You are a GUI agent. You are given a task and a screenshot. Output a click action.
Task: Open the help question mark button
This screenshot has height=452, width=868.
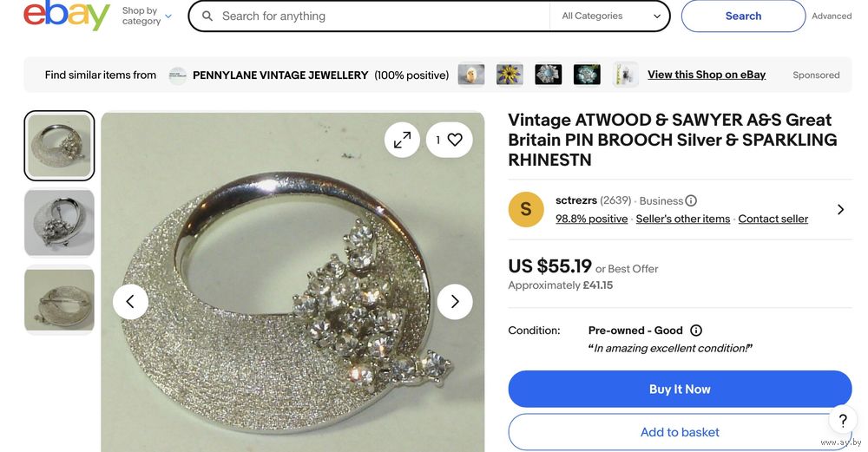[842, 421]
